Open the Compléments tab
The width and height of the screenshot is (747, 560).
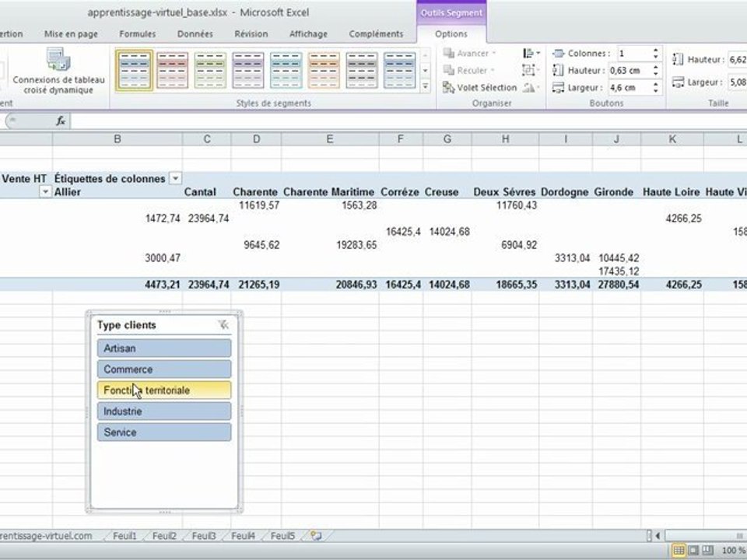377,33
